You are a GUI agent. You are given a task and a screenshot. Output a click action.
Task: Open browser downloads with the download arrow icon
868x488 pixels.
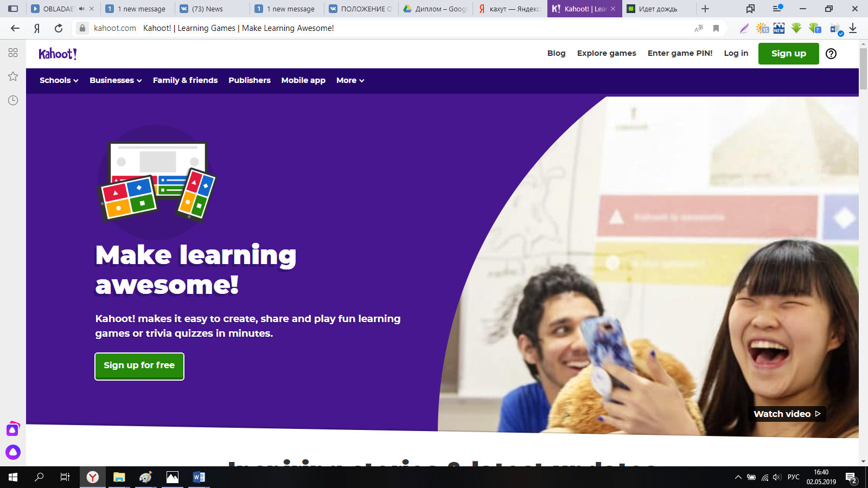tap(853, 28)
